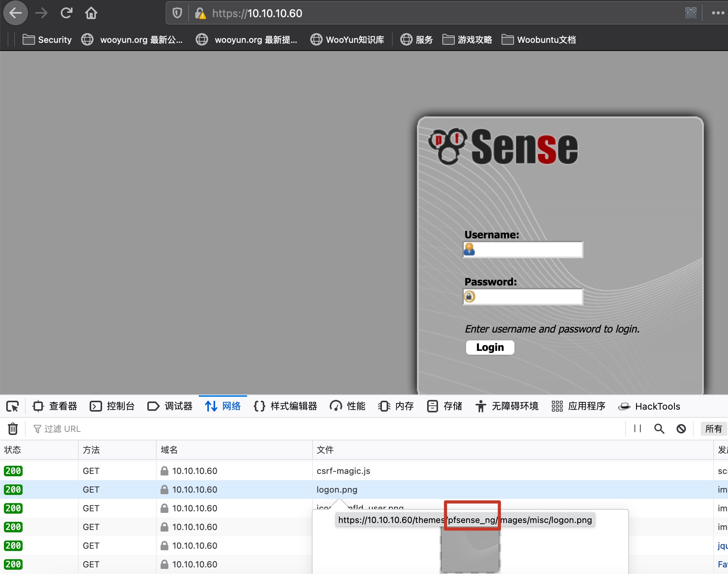This screenshot has width=728, height=574.
Task: Switch to the 查看器 inspector tab
Action: (55, 406)
